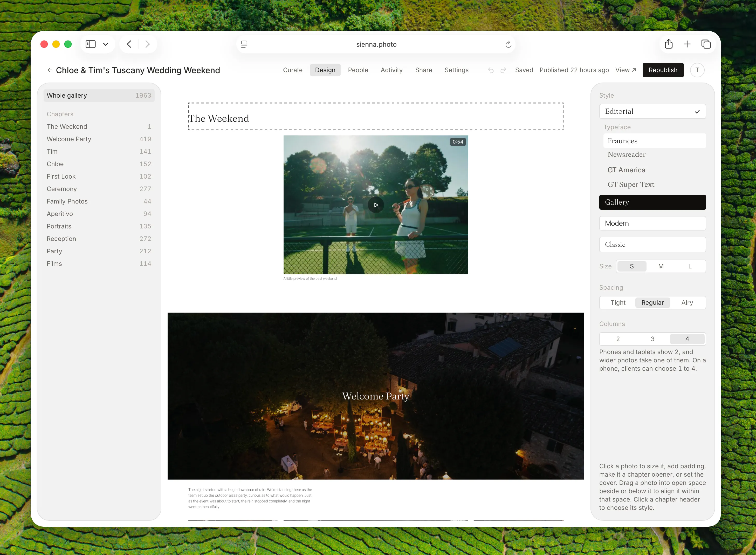Choose the Gallery style
Viewport: 756px width, 555px height.
pos(652,202)
